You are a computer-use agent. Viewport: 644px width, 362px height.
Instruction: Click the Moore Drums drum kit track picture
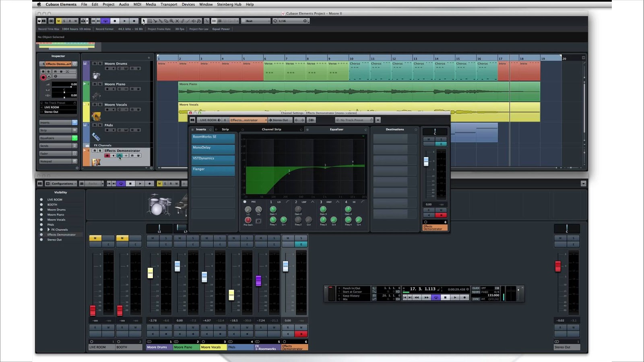96,75
